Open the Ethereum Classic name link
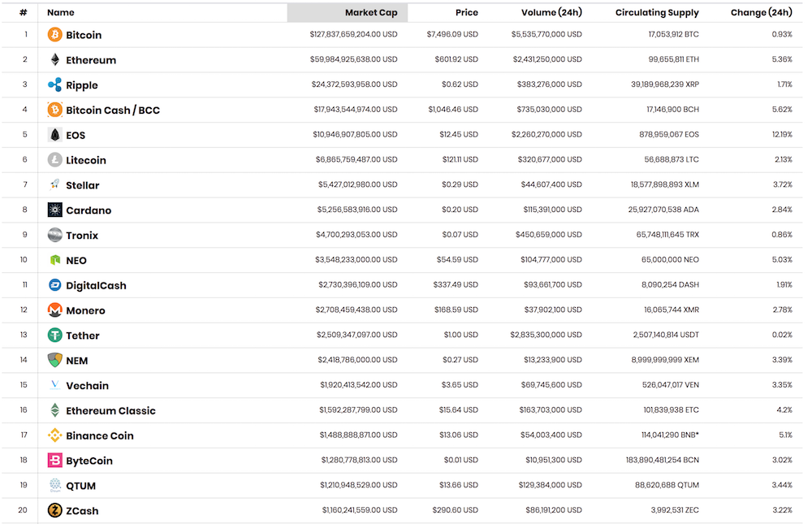The image size is (812, 524). point(110,410)
